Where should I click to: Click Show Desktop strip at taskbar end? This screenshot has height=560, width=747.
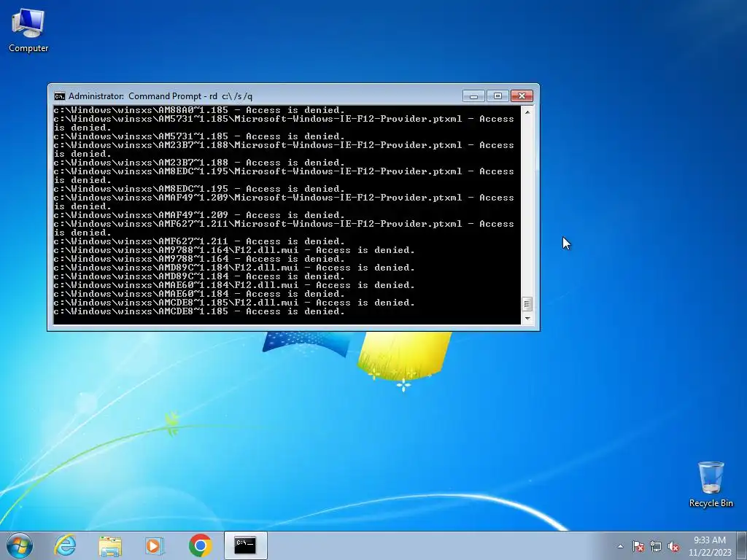click(x=743, y=545)
